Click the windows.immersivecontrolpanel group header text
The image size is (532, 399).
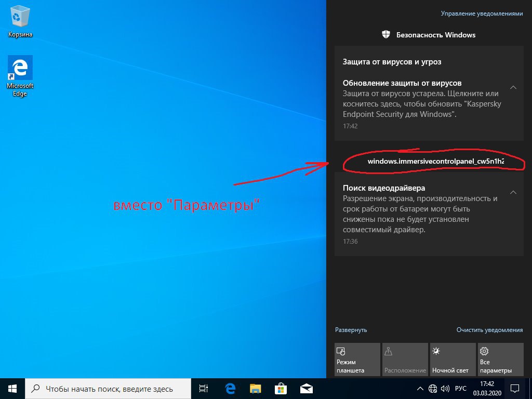[x=436, y=161]
